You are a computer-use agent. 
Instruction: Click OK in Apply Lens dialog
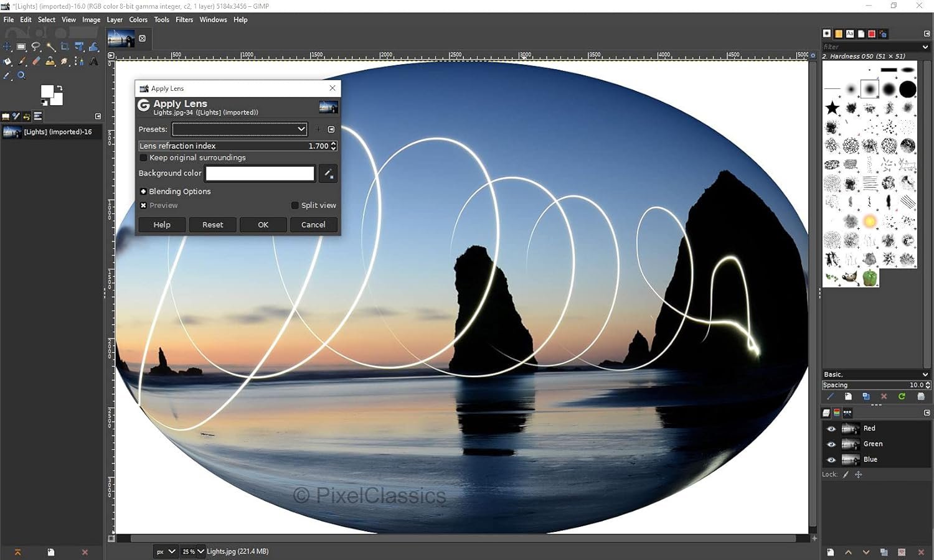point(263,225)
